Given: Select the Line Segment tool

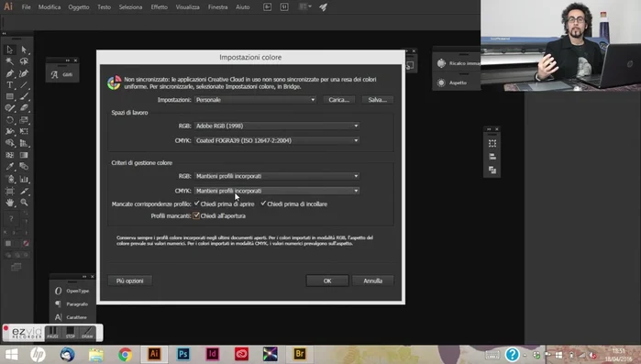Looking at the screenshot, I should click(24, 85).
